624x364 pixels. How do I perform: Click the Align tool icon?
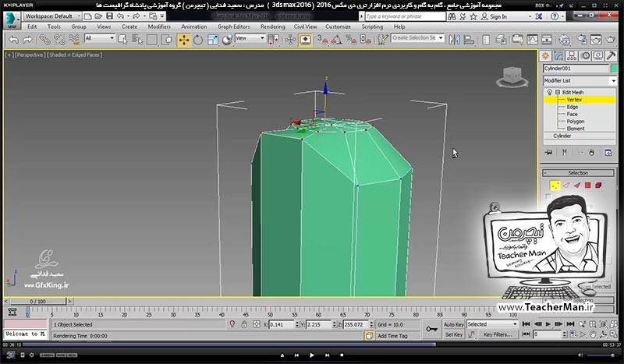(470, 40)
